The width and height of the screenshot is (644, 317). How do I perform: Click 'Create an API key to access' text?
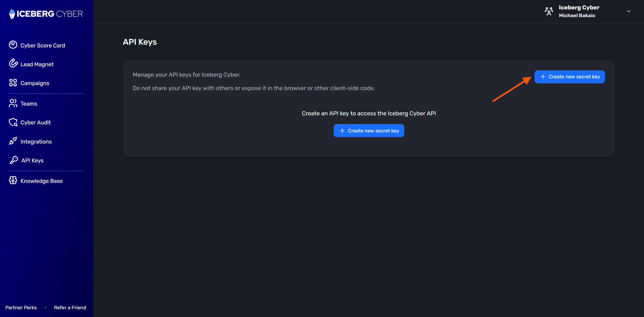(369, 113)
